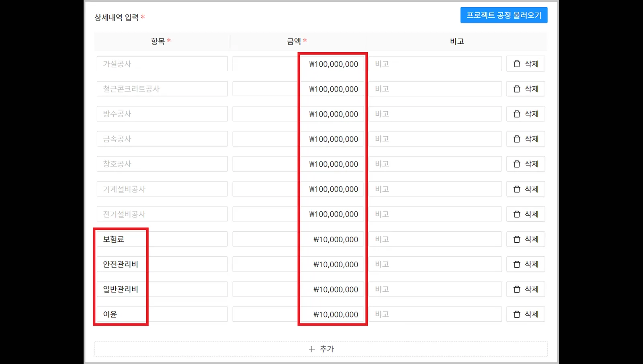
Task: Select the 비고 field in 일반관리비 row
Action: tap(435, 289)
